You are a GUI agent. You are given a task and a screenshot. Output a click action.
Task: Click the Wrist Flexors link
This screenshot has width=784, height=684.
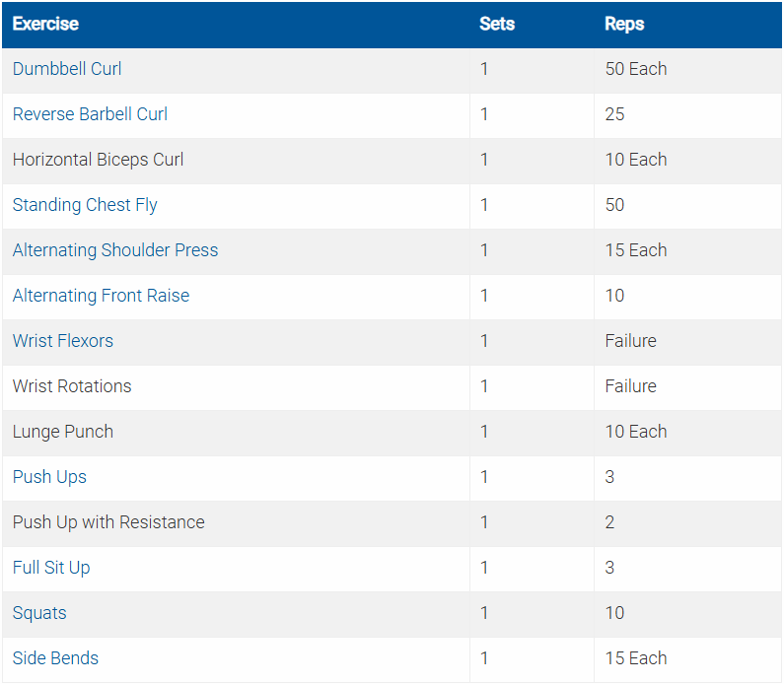click(63, 341)
